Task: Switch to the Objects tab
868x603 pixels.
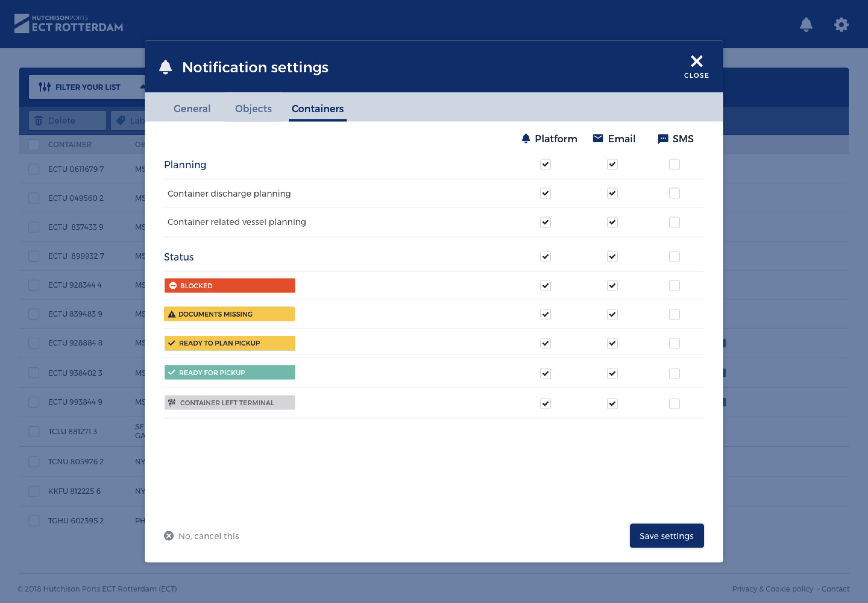Action: (x=253, y=109)
